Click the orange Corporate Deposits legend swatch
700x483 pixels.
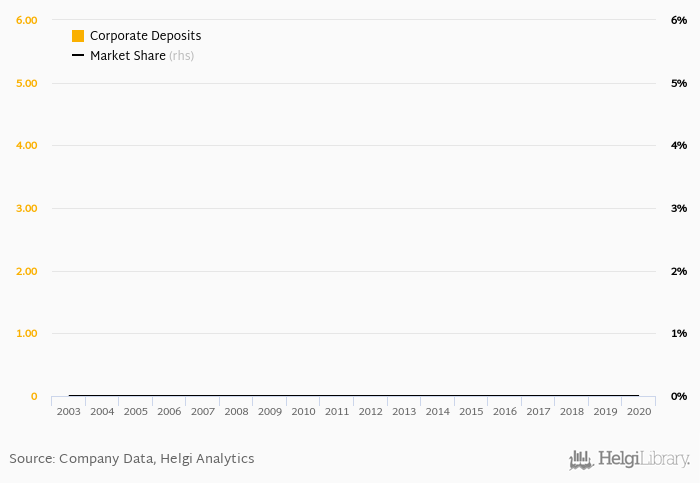(78, 36)
